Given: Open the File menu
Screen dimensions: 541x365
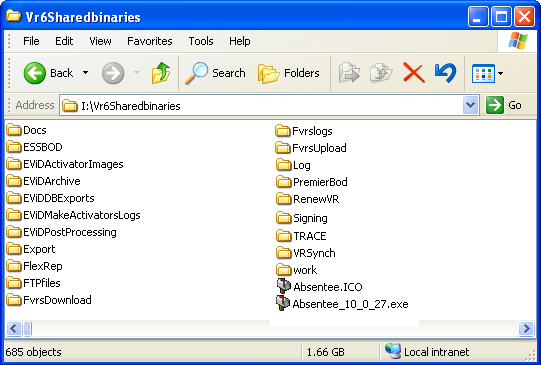Looking at the screenshot, I should [31, 41].
